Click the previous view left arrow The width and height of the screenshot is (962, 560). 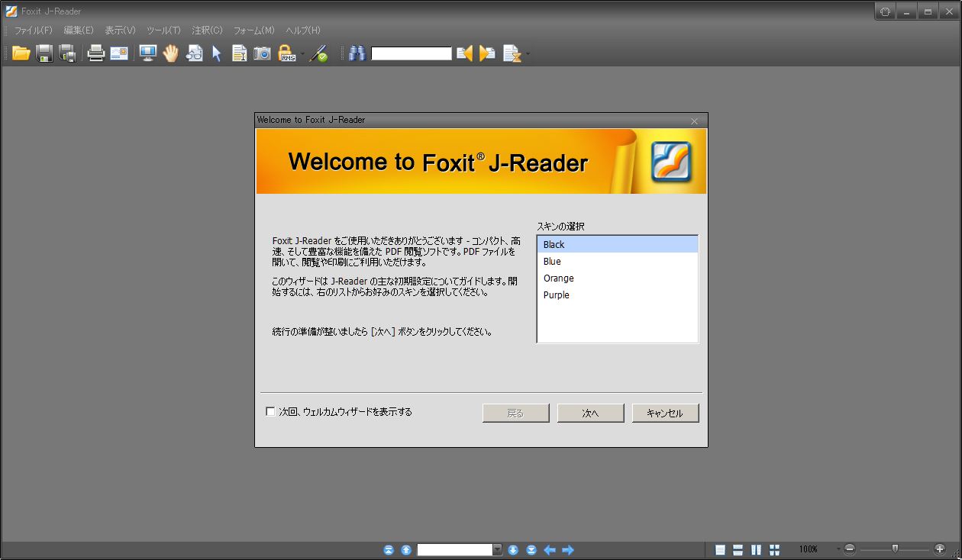coord(550,550)
